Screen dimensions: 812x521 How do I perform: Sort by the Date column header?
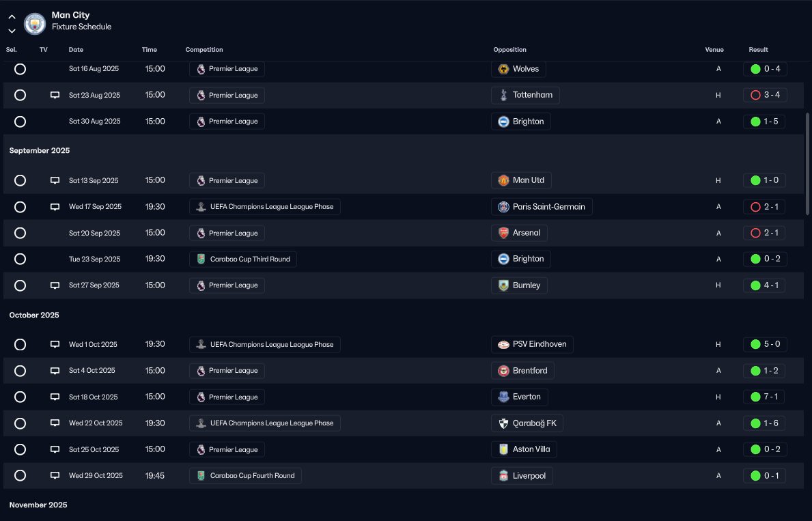tap(76, 50)
